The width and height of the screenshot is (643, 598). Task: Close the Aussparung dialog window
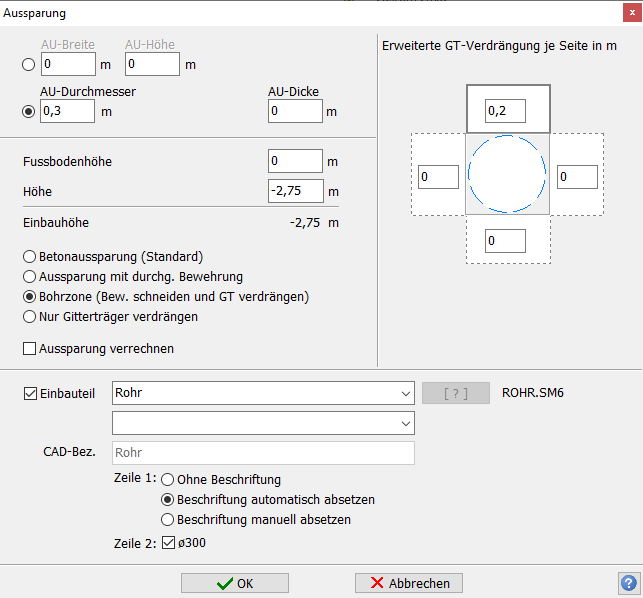(x=630, y=14)
